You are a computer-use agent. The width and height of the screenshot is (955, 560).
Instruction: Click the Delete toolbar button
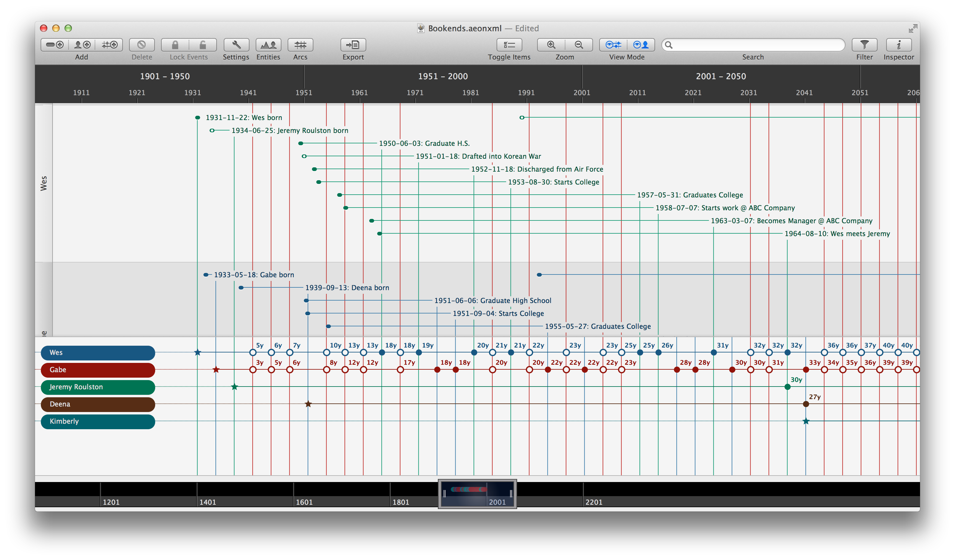pyautogui.click(x=142, y=45)
